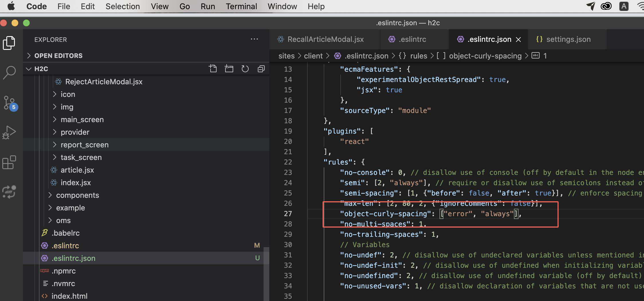
Task: Open the Selection menu
Action: (123, 6)
